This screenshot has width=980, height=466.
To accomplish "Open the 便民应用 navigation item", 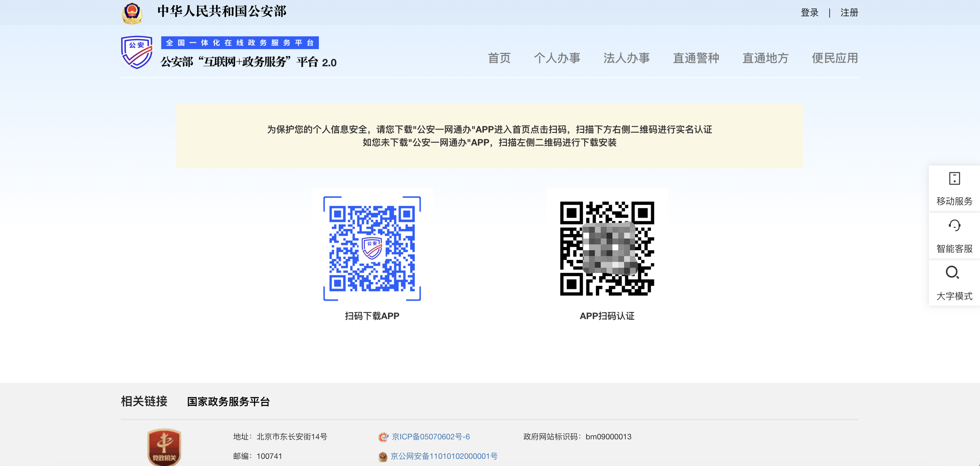I will (x=835, y=58).
